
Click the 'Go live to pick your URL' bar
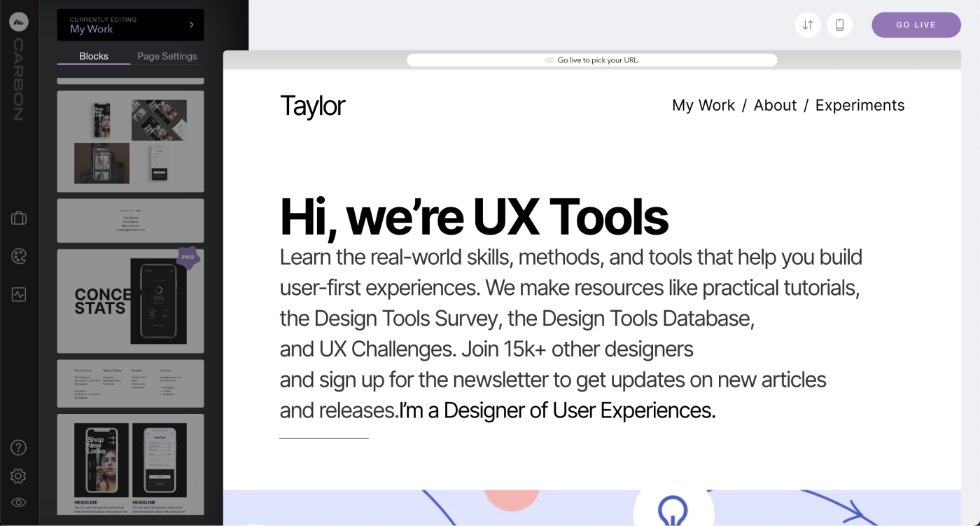click(592, 60)
